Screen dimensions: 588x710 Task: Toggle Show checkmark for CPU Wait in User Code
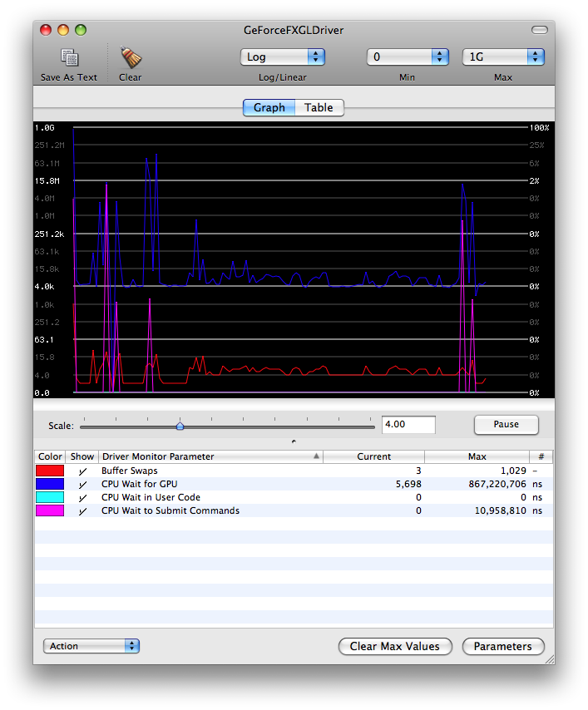pos(82,498)
